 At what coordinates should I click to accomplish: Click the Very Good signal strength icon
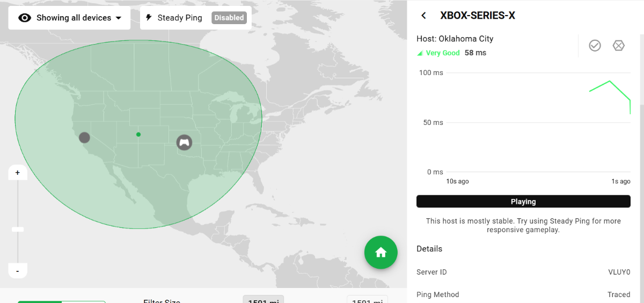pyautogui.click(x=420, y=53)
